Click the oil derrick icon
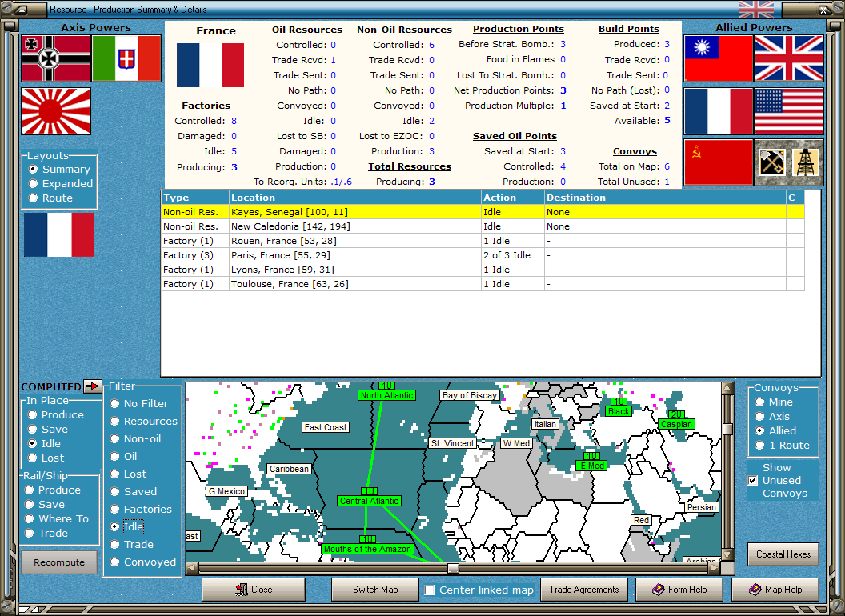The height and width of the screenshot is (616, 845). [x=806, y=162]
